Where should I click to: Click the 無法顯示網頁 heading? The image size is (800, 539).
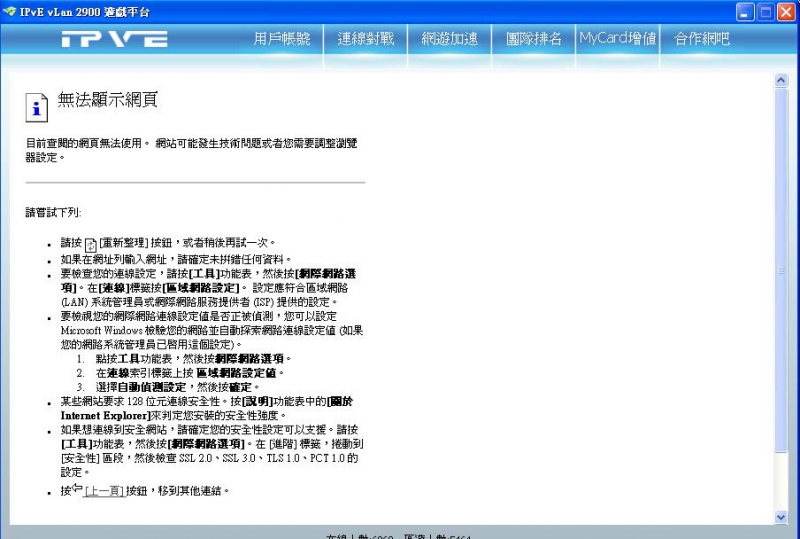point(108,99)
